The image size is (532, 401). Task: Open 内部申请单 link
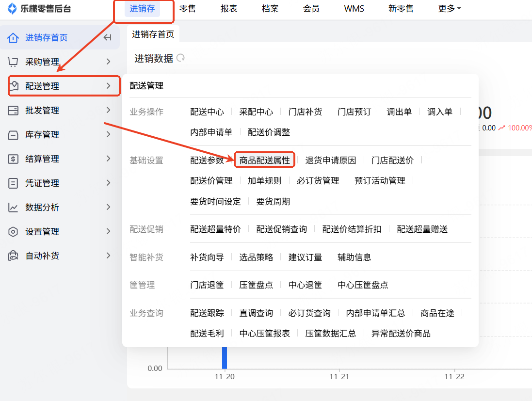211,132
